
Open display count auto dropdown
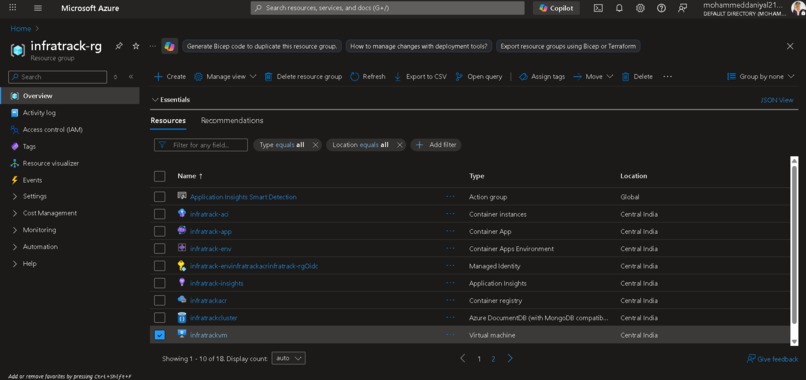pos(288,358)
